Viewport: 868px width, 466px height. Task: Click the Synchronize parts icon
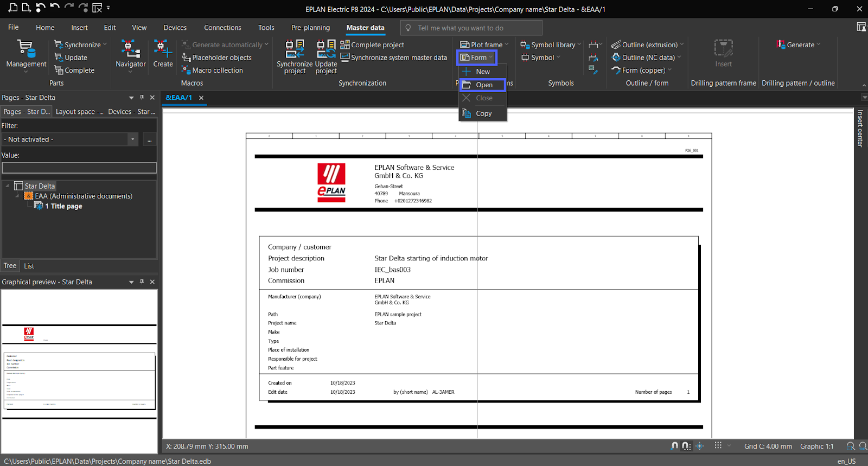click(x=59, y=44)
